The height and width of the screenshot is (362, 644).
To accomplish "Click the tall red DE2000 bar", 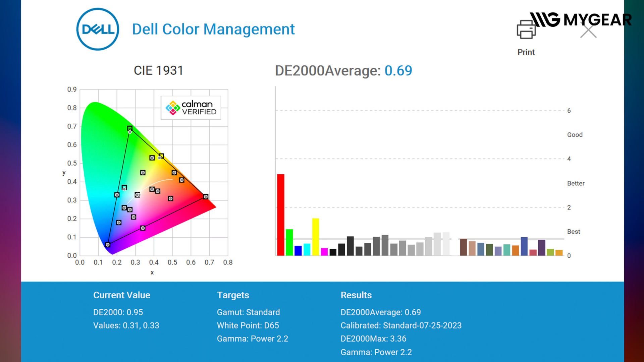I will click(x=281, y=215).
